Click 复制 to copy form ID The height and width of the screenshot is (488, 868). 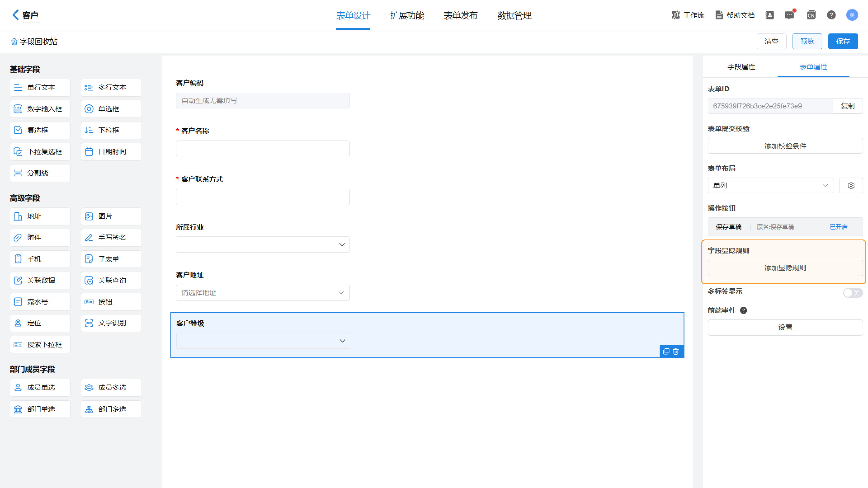pyautogui.click(x=848, y=106)
